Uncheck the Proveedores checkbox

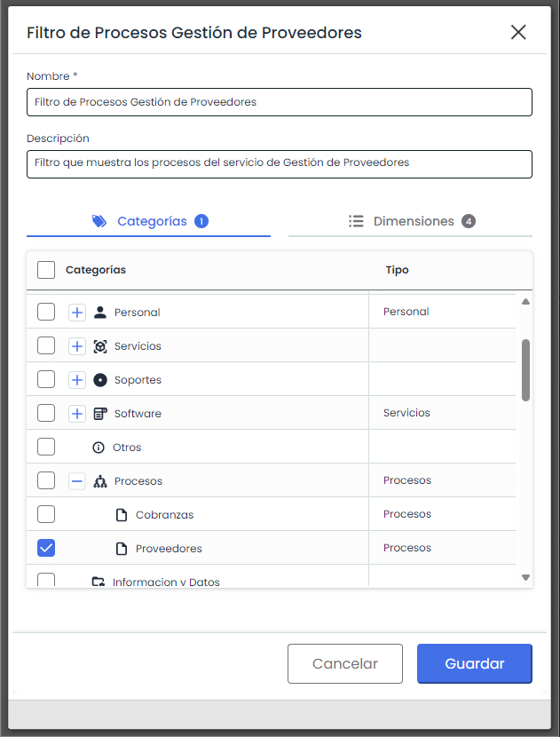(x=46, y=549)
